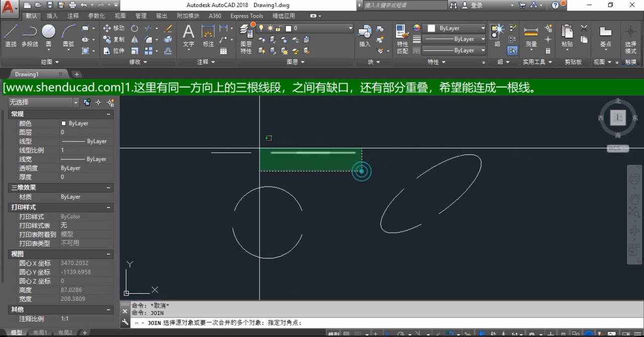Expand the 图层 panel dropdown
This screenshot has width=644, height=337.
coord(295,62)
